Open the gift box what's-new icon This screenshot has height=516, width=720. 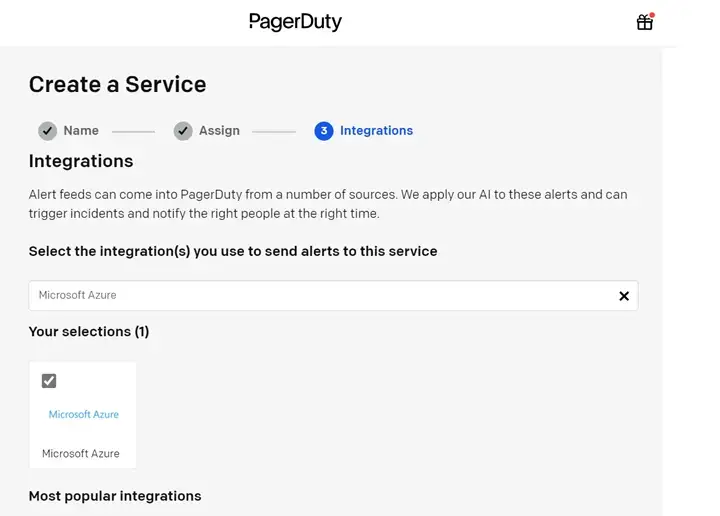pyautogui.click(x=644, y=22)
